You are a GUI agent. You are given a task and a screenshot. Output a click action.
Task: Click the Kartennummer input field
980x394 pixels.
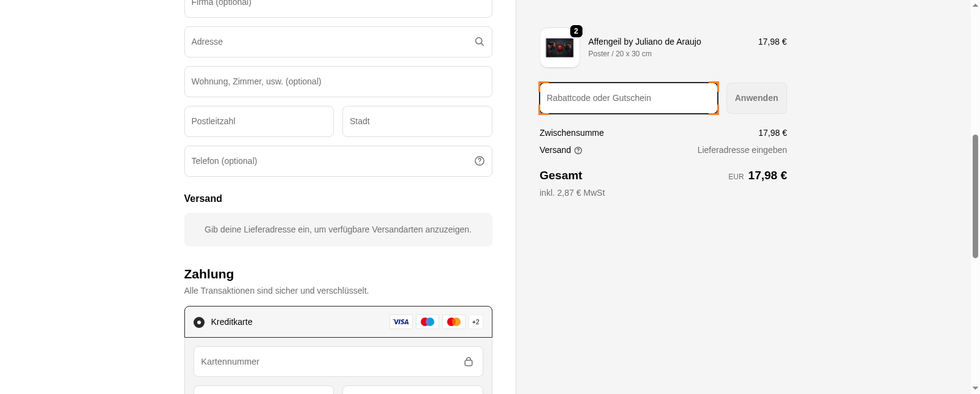pyautogui.click(x=338, y=362)
